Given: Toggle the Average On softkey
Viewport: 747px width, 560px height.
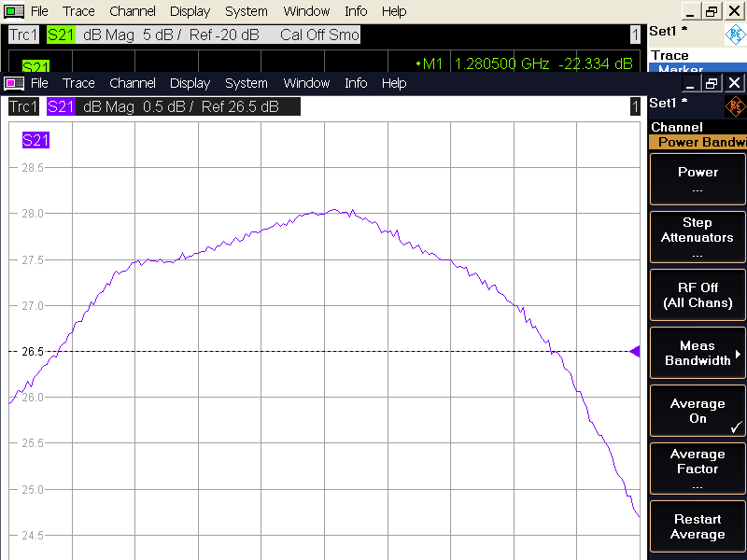Looking at the screenshot, I should [x=698, y=412].
